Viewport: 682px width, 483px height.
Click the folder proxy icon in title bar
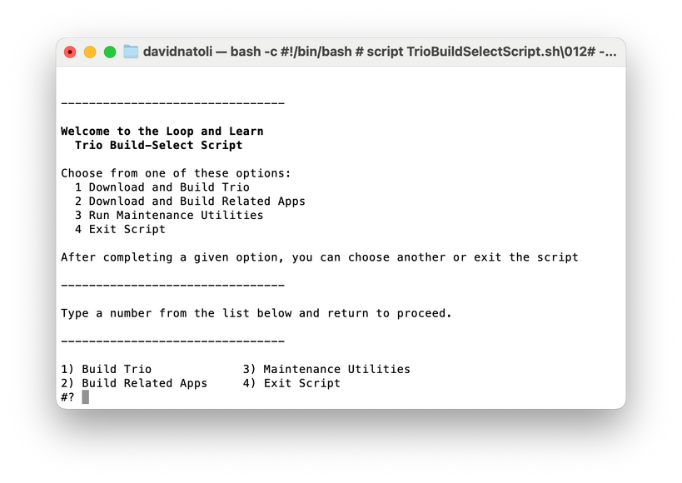(x=131, y=52)
